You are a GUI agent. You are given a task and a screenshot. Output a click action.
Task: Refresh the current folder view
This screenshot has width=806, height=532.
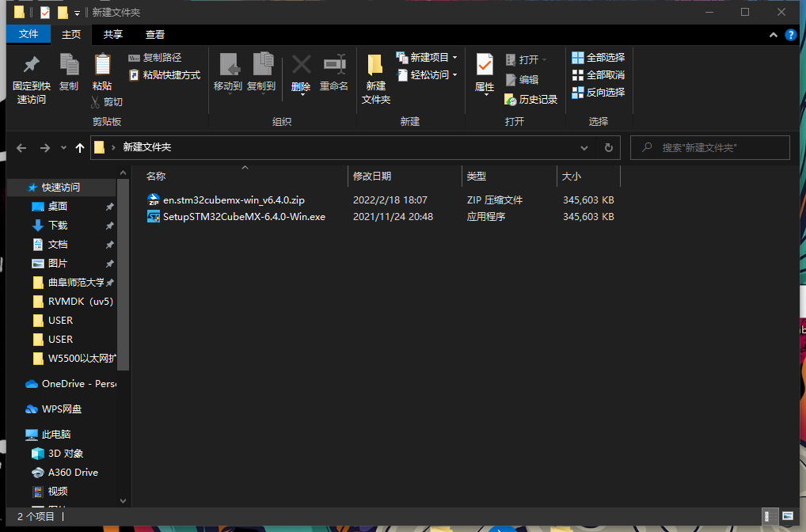point(609,148)
